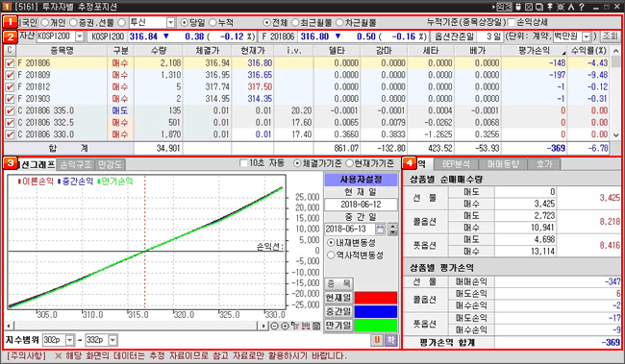The height and width of the screenshot is (364, 625).
Task: Click the font size A icon
Action: pos(571,7)
